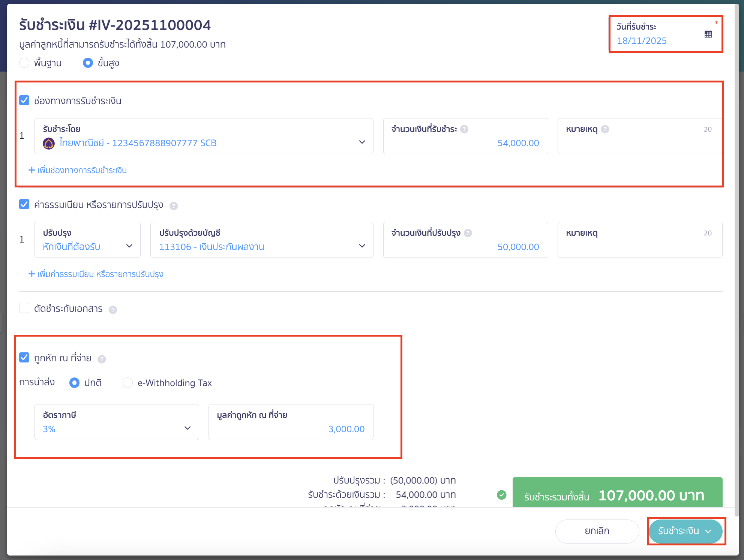This screenshot has width=744, height=560.
Task: Open the payment date calendar icon
Action: (708, 34)
